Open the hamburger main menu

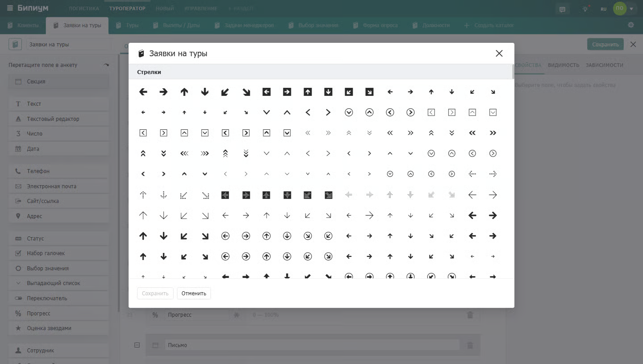coord(10,8)
